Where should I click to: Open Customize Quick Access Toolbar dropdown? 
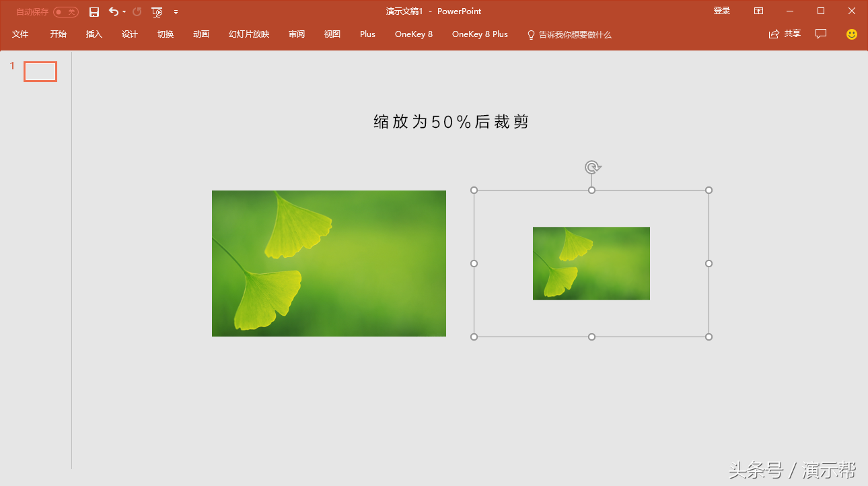click(x=176, y=11)
